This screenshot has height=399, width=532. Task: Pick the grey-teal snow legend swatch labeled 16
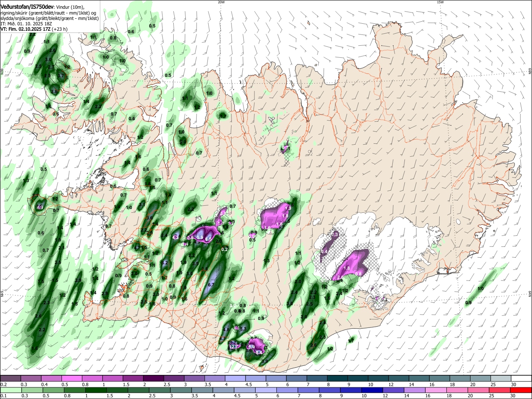coord(440,378)
